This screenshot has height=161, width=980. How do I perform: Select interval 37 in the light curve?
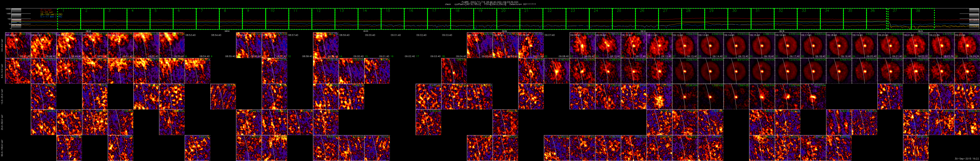900,19
